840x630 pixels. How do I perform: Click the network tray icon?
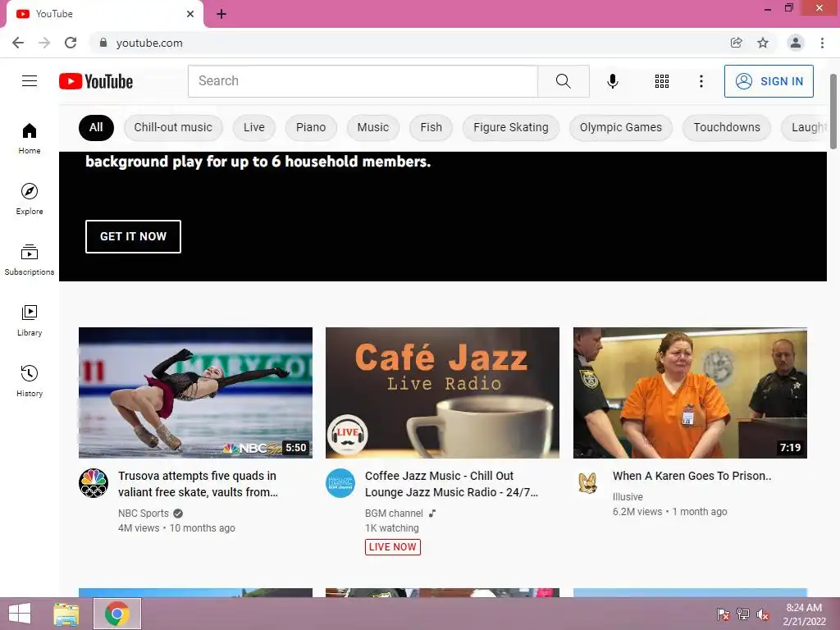[743, 614]
